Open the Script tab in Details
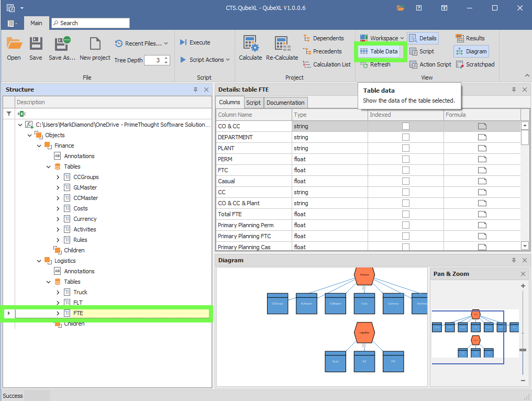This screenshot has height=401, width=532. (253, 103)
